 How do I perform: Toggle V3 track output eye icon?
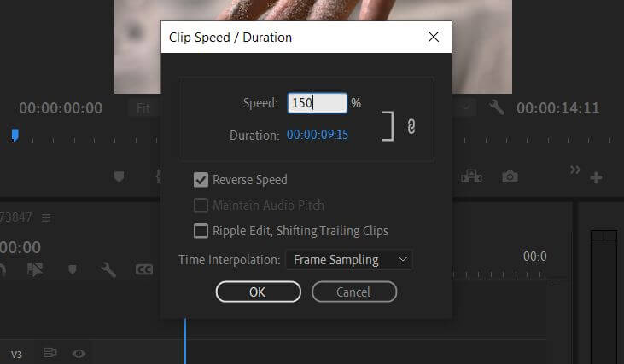[79, 353]
